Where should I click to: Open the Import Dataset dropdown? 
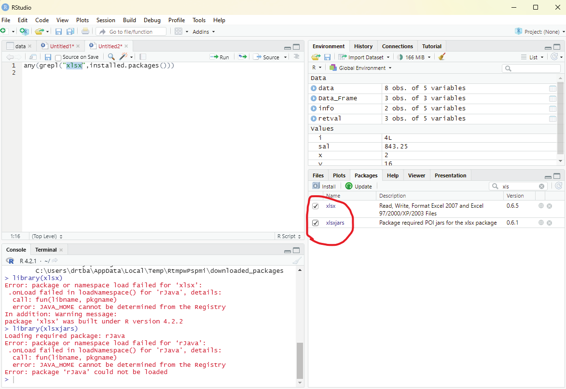click(364, 57)
